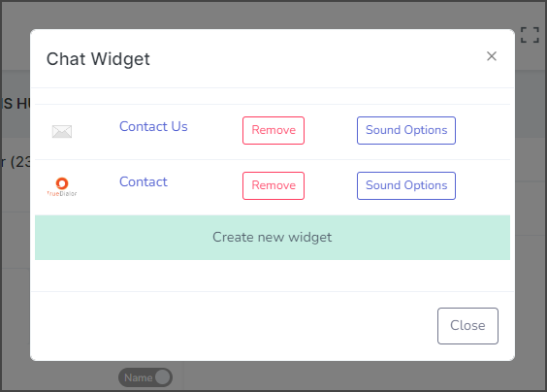The width and height of the screenshot is (547, 392).
Task: Enter fullscreen using the corner brackets icon
Action: tap(530, 35)
